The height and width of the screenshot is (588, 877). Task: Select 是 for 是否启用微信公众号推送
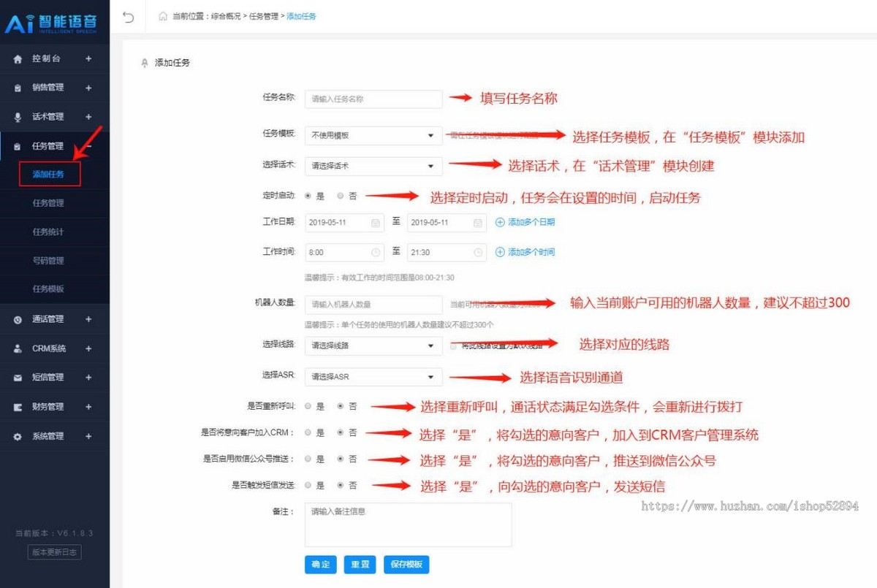click(x=308, y=459)
